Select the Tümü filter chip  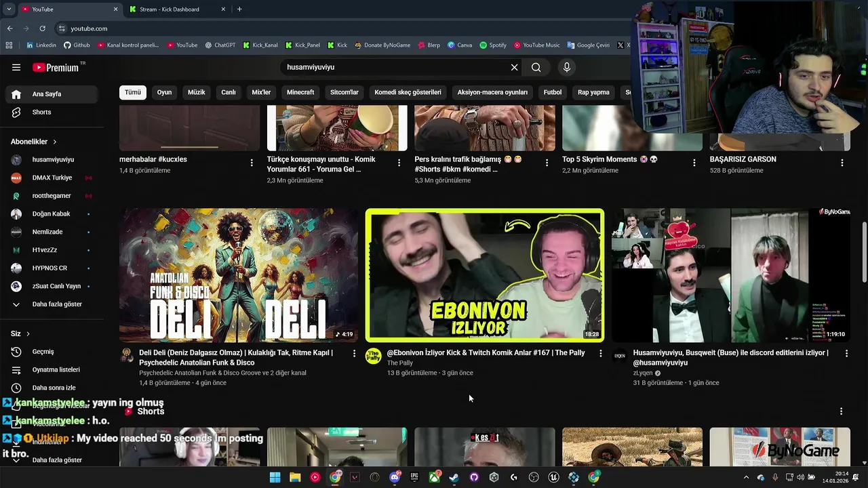coord(133,92)
